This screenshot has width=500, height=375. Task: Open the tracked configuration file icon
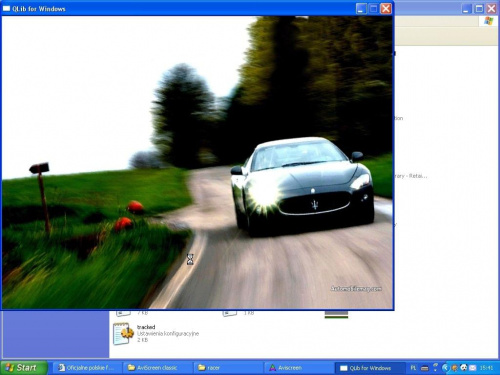pyautogui.click(x=122, y=333)
